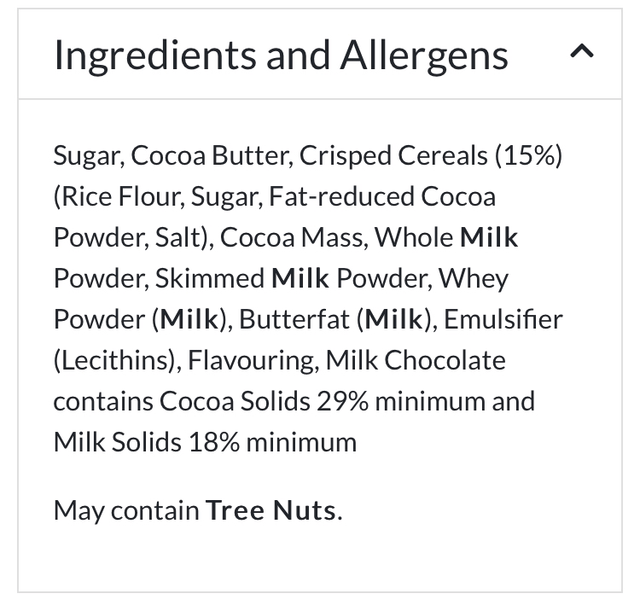Click the bold Milk after Whey Powder
Image resolution: width=640 pixels, height=594 pixels.
point(189,319)
